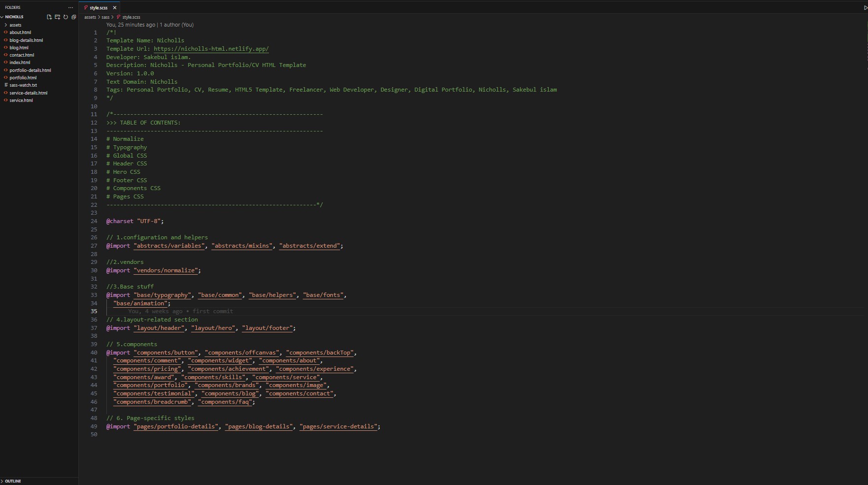Expand the assets folder
868x485 pixels.
point(15,25)
